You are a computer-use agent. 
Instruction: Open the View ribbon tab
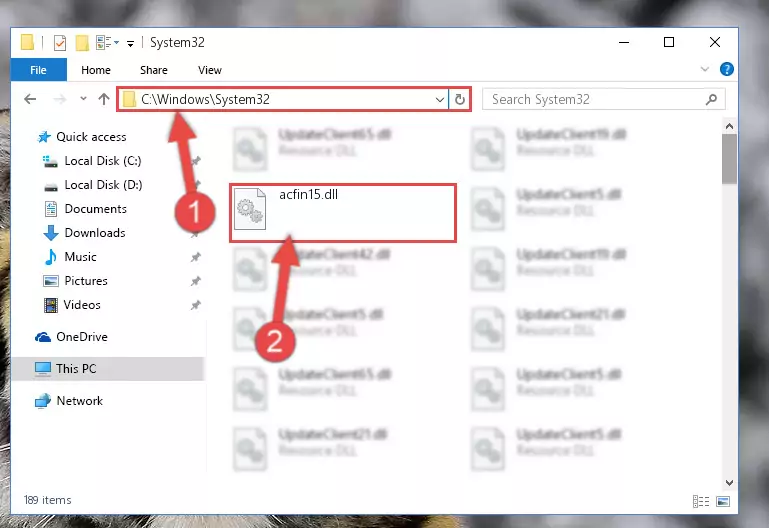210,70
